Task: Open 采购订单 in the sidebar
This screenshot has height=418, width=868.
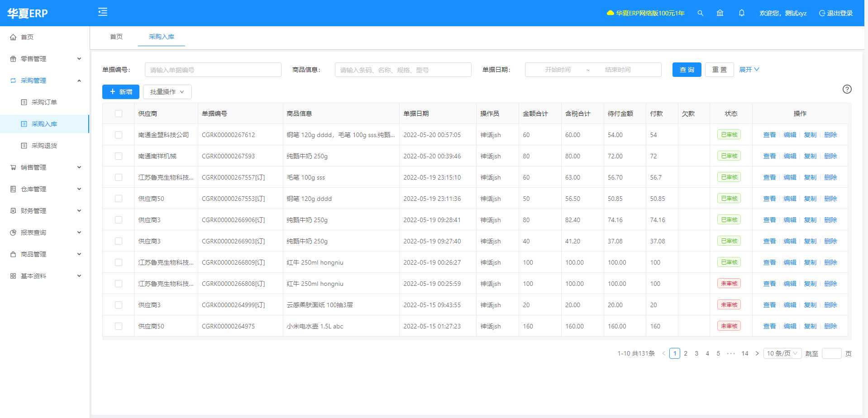Action: pos(44,102)
